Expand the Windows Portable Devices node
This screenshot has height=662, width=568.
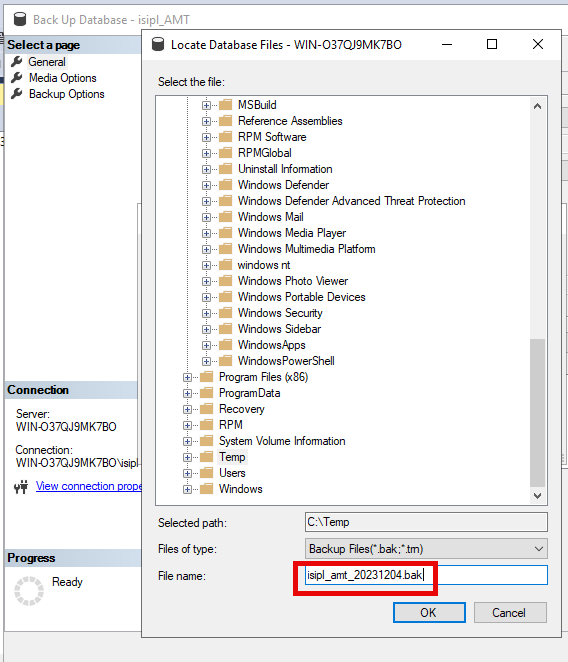click(206, 298)
